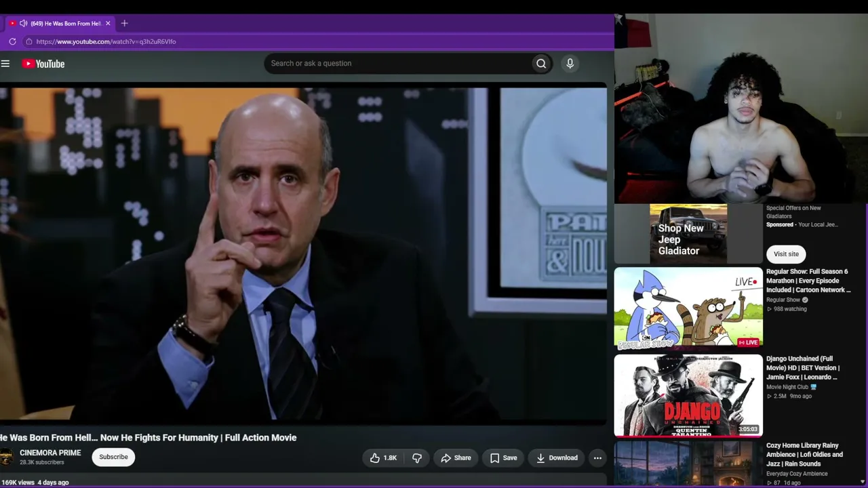The image size is (868, 488).
Task: Open 'Regular Show: Full Season 6 Marathon' title
Action: (x=808, y=281)
